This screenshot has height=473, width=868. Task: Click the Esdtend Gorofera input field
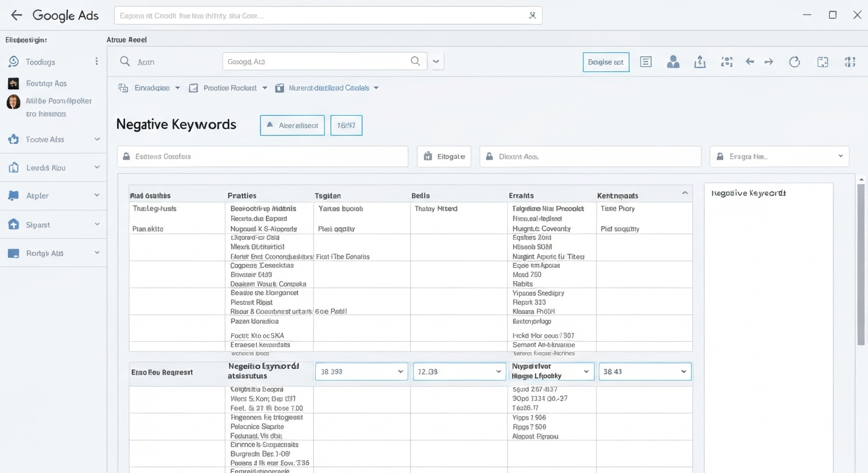(x=263, y=156)
